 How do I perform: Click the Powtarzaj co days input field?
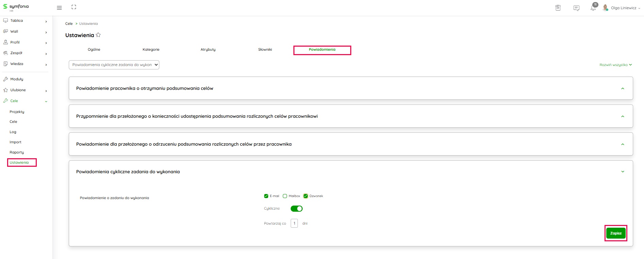(x=294, y=223)
